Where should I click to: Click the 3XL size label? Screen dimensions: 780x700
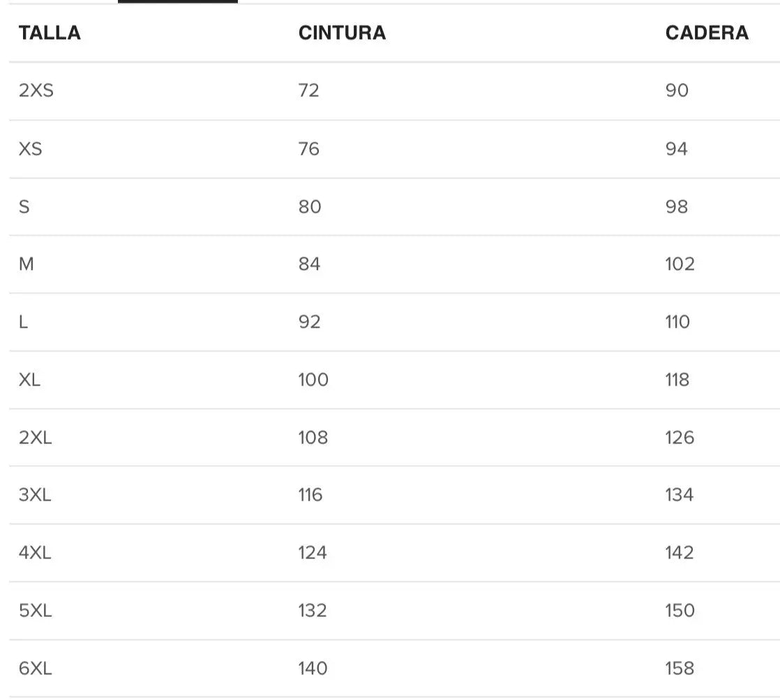pos(35,495)
